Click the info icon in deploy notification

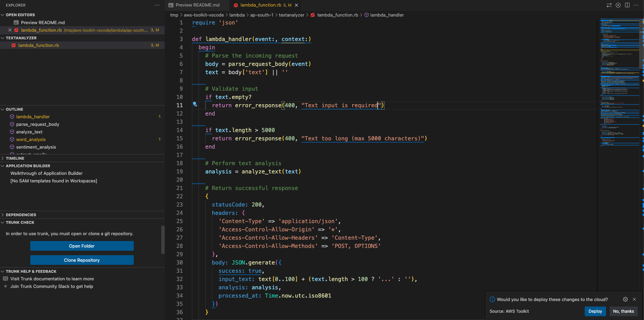point(492,299)
